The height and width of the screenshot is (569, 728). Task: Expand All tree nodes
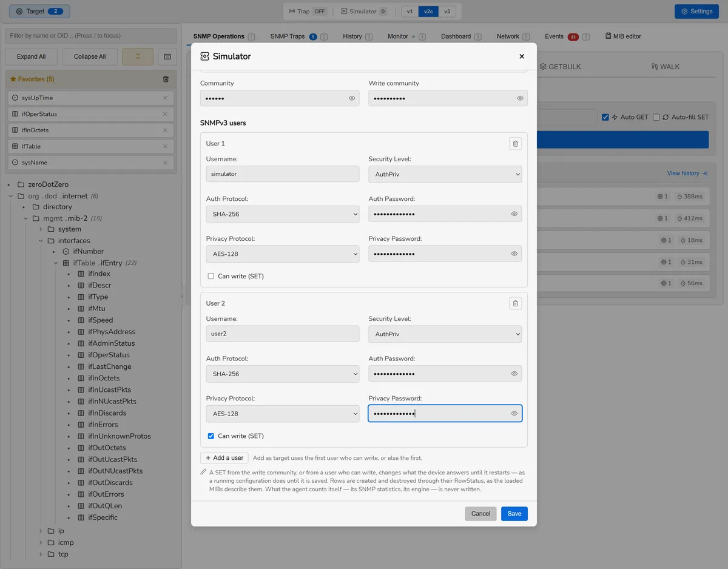pos(31,56)
